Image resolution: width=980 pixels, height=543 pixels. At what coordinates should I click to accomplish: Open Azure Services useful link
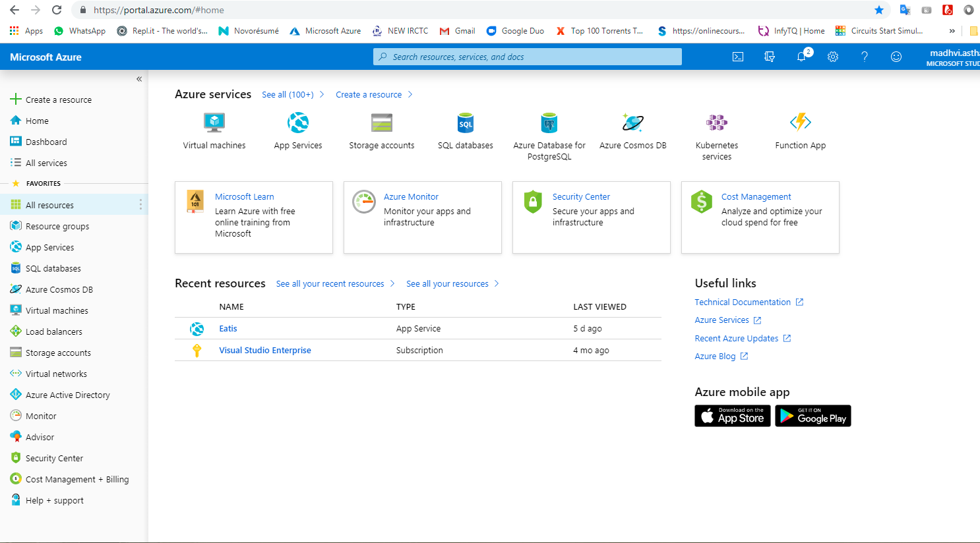[721, 320]
